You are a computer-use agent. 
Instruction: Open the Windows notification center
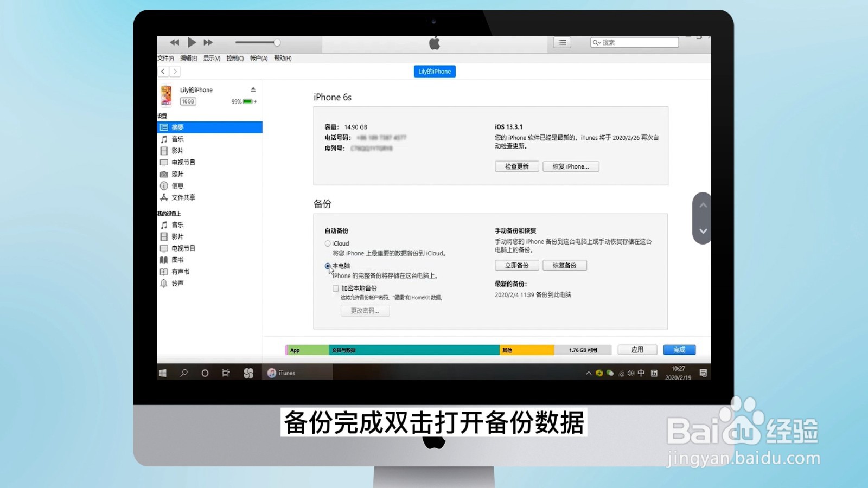click(703, 373)
